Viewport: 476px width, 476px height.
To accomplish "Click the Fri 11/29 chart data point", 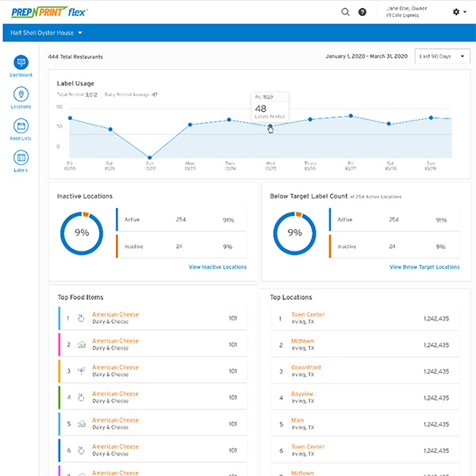I will [271, 126].
